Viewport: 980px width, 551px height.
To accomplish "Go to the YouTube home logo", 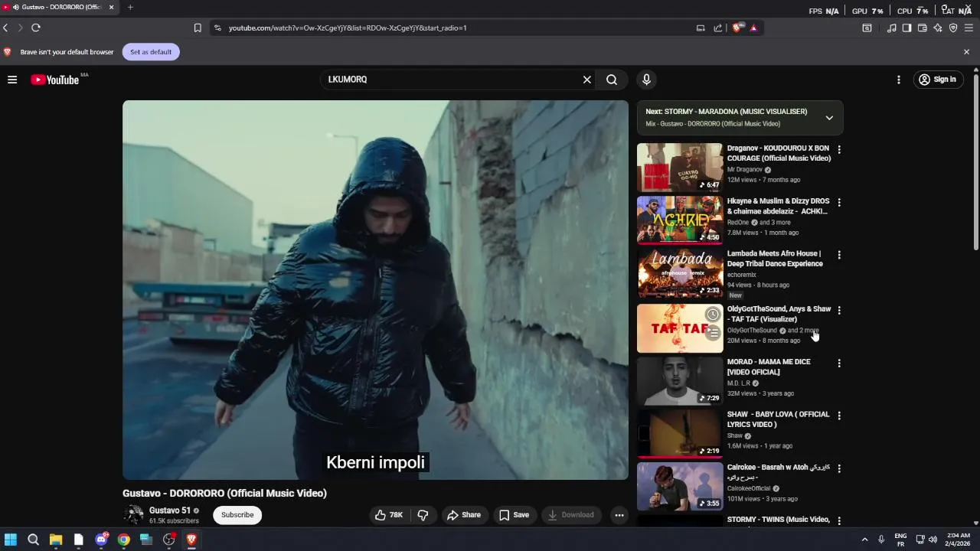I will pyautogui.click(x=55, y=80).
